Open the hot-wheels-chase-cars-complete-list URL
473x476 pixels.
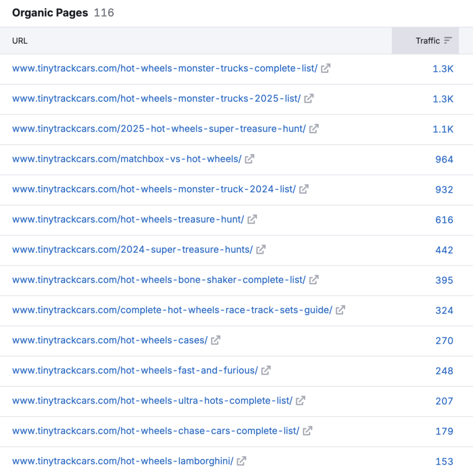click(x=156, y=431)
